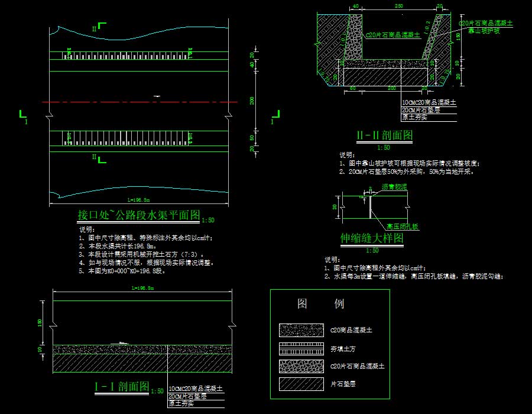Click the 高压闭孔板 callout label
The image size is (532, 414).
[403, 227]
